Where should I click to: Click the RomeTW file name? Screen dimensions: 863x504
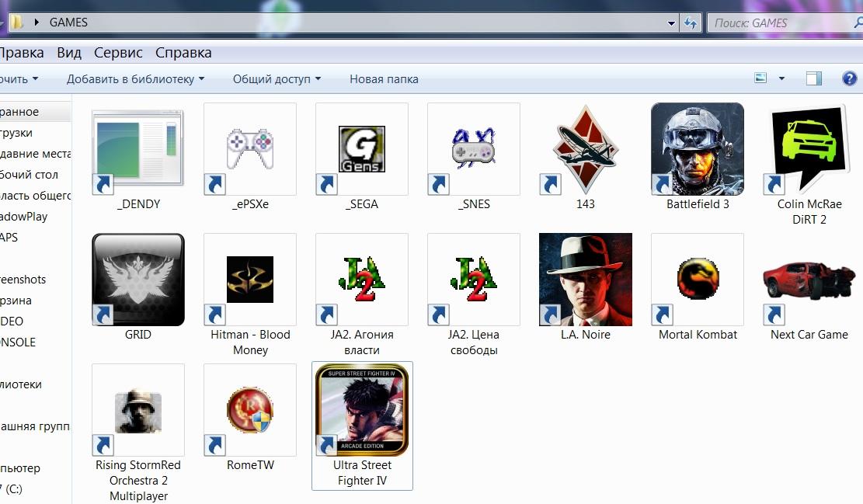pyautogui.click(x=250, y=465)
